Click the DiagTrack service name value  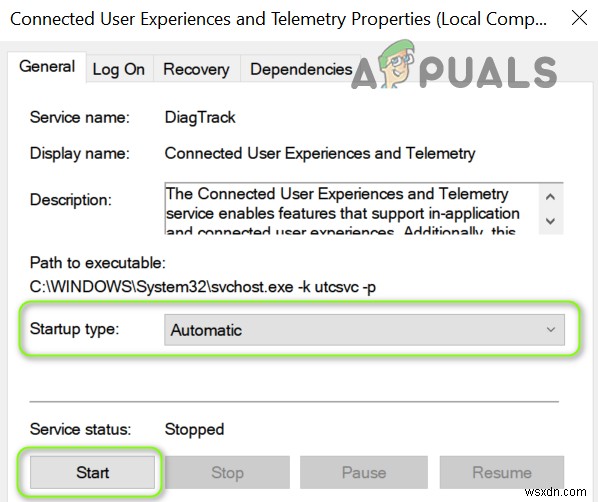[x=200, y=117]
